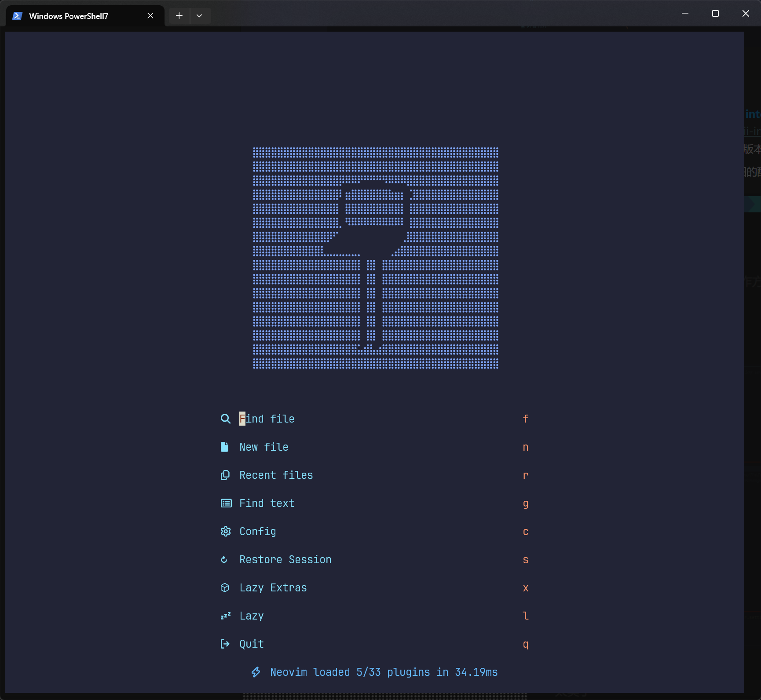This screenshot has height=700, width=761.
Task: Choose the Quit entry
Action: [x=252, y=644]
